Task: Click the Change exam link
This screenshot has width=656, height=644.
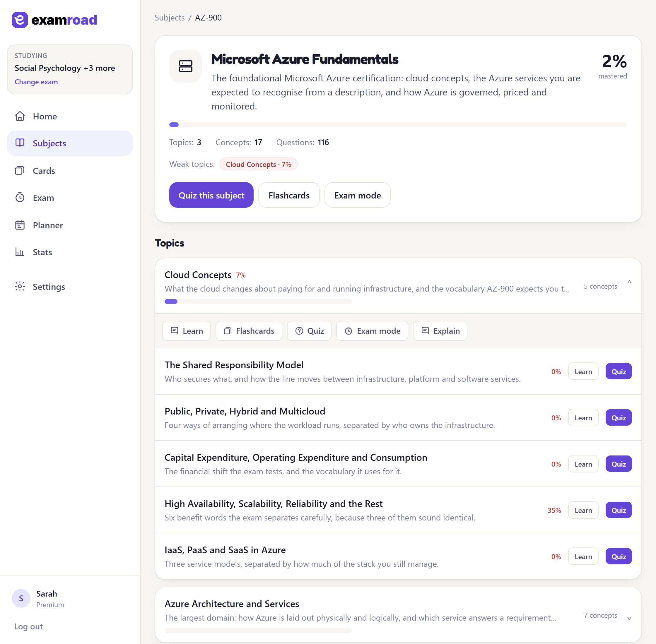Action: [36, 82]
